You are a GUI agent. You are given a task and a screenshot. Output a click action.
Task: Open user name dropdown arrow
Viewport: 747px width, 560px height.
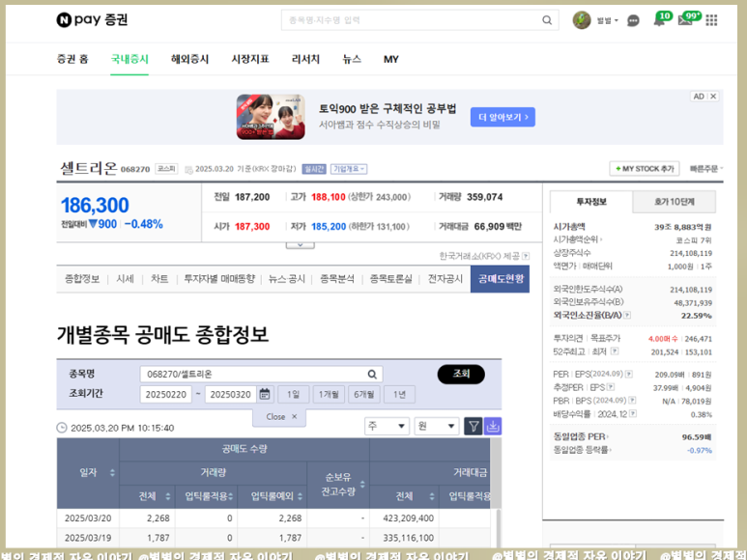coord(616,20)
